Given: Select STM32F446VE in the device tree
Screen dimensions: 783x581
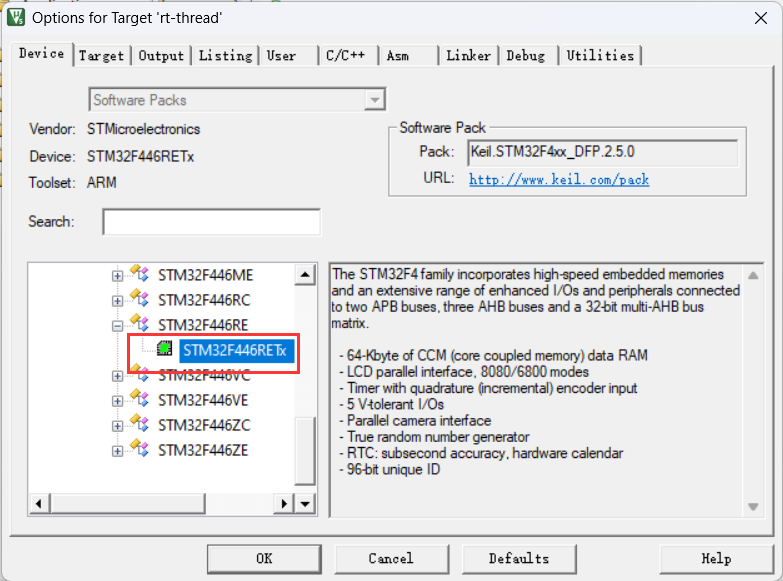Looking at the screenshot, I should click(203, 400).
